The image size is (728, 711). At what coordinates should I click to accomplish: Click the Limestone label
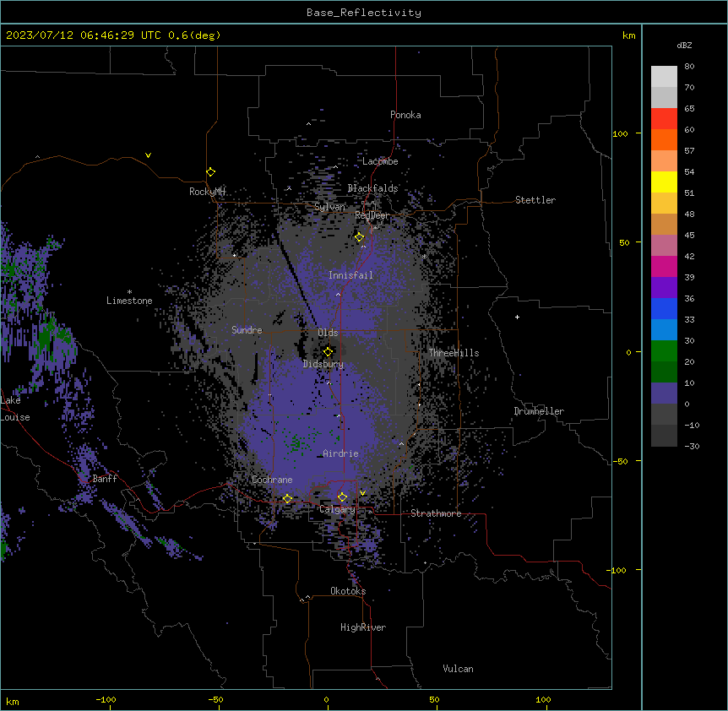(129, 301)
